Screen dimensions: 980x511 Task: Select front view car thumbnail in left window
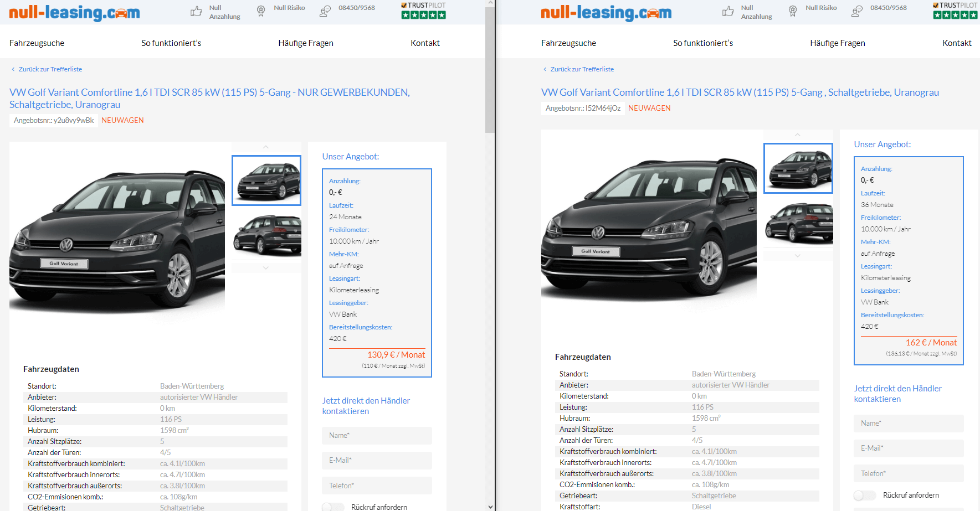pyautogui.click(x=266, y=180)
